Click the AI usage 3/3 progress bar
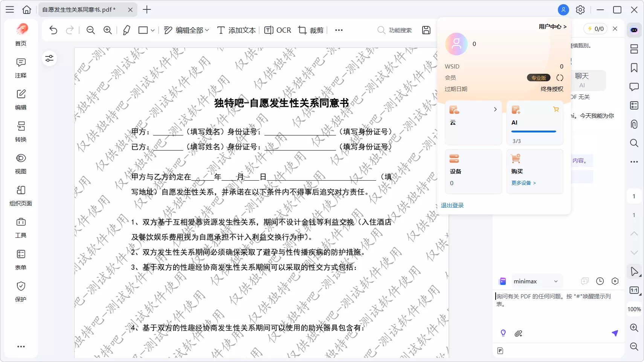 pos(534,132)
